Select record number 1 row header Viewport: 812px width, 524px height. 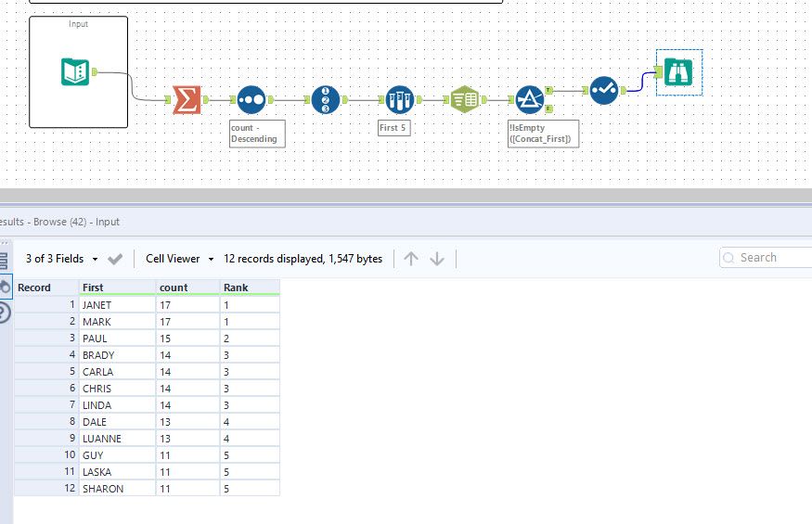[x=46, y=305]
